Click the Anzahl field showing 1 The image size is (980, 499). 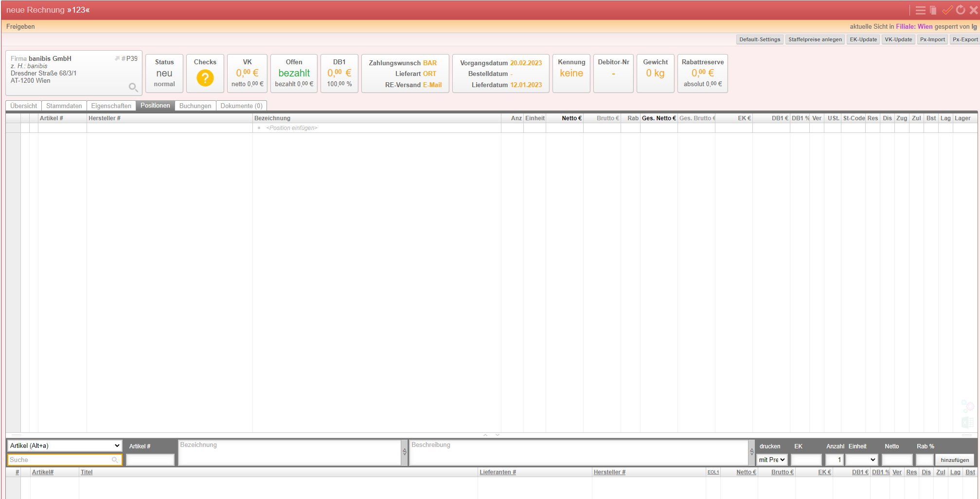point(834,460)
